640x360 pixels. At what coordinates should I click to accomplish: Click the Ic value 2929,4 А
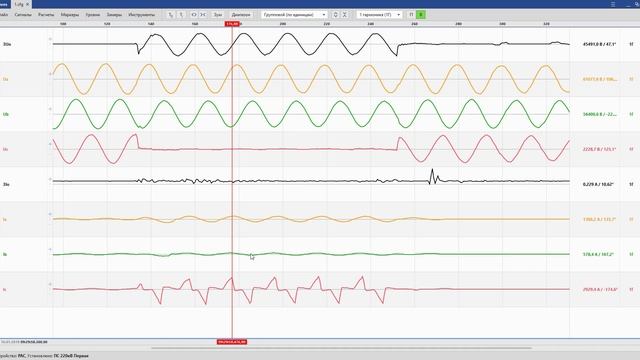click(x=600, y=289)
